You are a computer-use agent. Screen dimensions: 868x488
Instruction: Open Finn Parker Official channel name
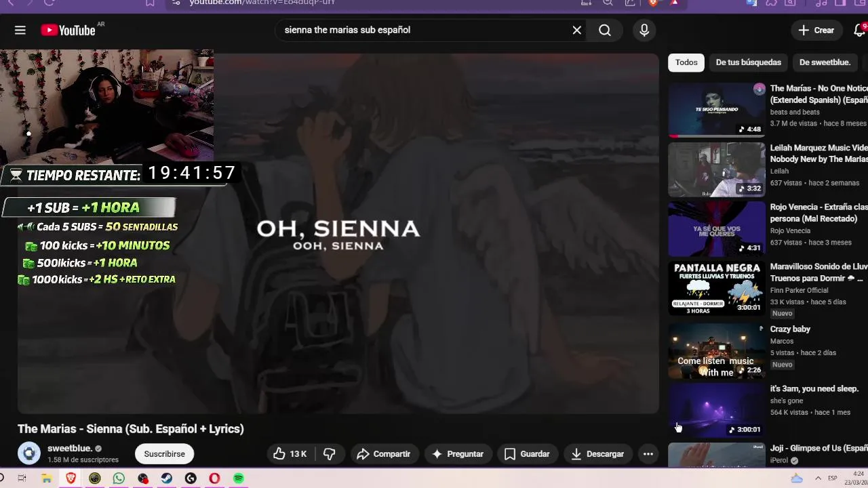[x=799, y=290]
